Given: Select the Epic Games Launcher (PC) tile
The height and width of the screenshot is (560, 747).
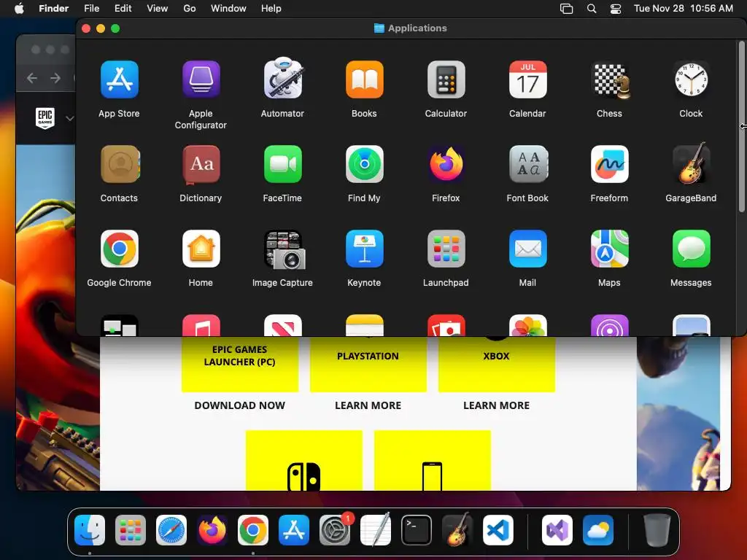Looking at the screenshot, I should click(x=239, y=365).
